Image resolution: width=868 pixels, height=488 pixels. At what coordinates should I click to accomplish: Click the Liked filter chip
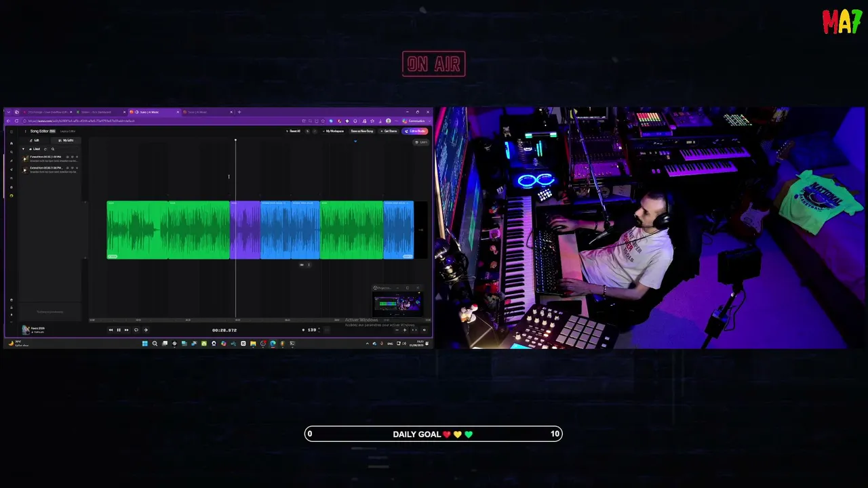click(35, 149)
